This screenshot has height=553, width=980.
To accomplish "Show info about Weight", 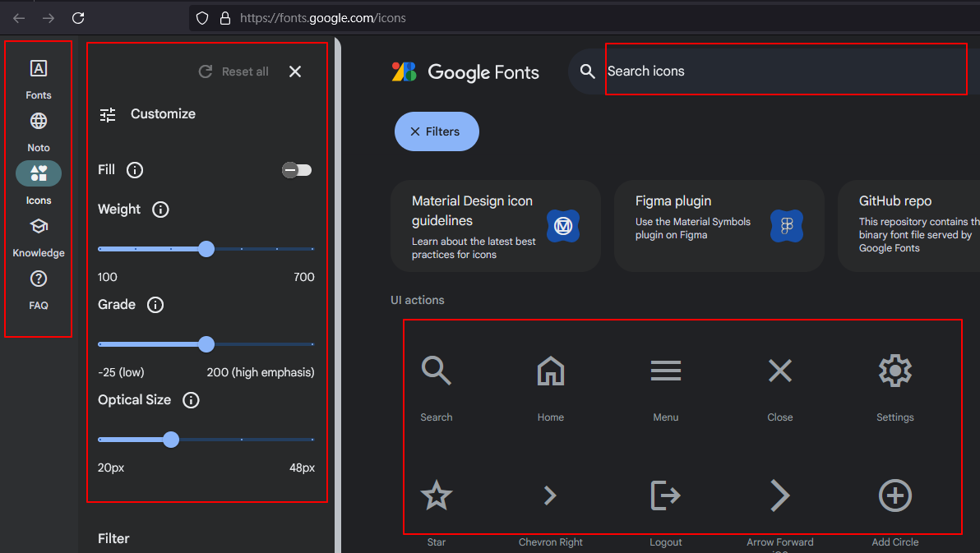I will click(x=160, y=210).
